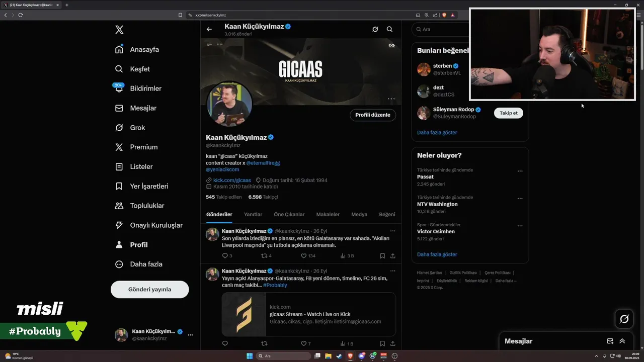Open Anasayfa from the sidebar

click(137, 49)
